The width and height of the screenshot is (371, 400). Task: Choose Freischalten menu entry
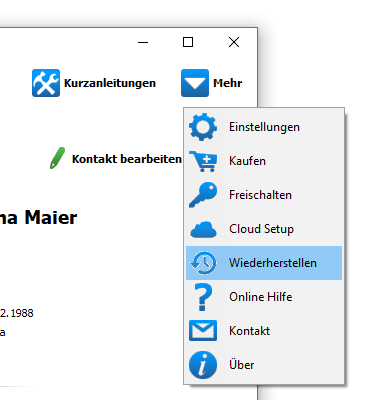[264, 195]
